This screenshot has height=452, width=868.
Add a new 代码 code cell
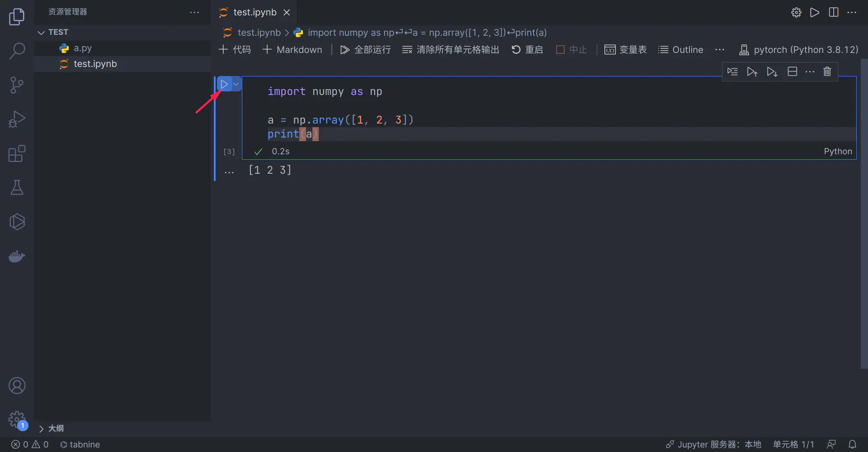[x=234, y=50]
